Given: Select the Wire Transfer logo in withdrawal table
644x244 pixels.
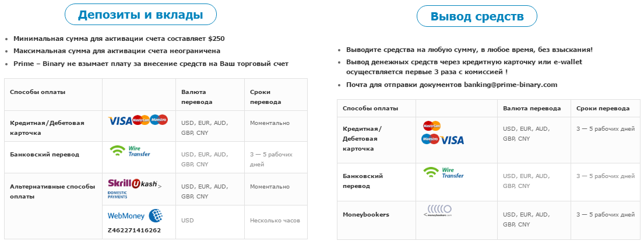Looking at the screenshot, I should coord(443,172).
